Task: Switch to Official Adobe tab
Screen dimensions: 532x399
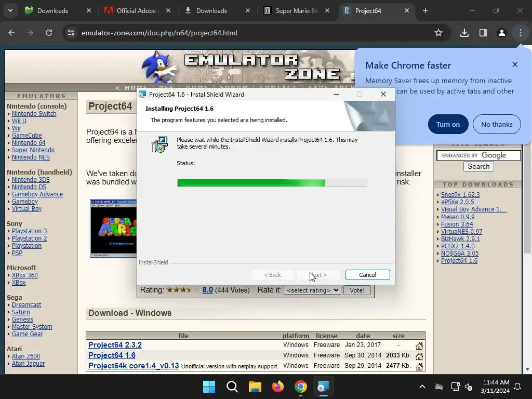Action: pos(137,10)
